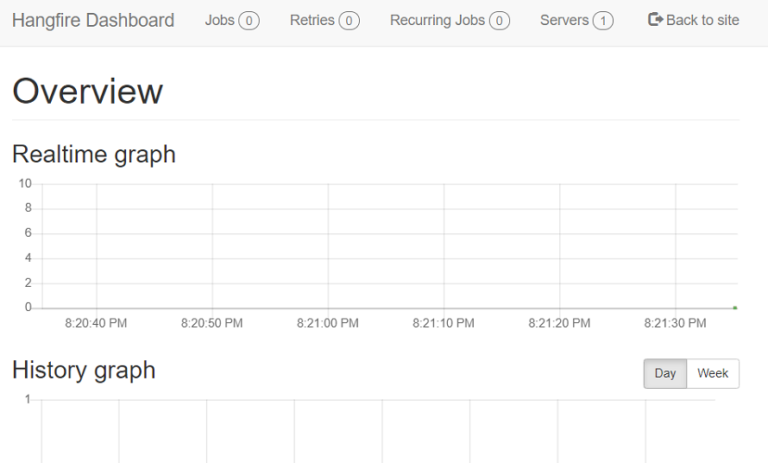
Task: Open the Servers page
Action: pyautogui.click(x=565, y=20)
